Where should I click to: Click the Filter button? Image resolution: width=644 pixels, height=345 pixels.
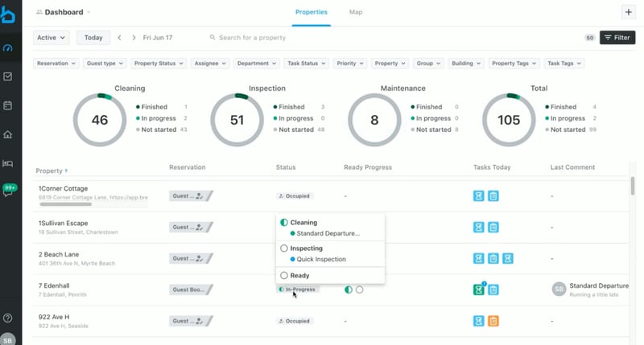tap(617, 38)
